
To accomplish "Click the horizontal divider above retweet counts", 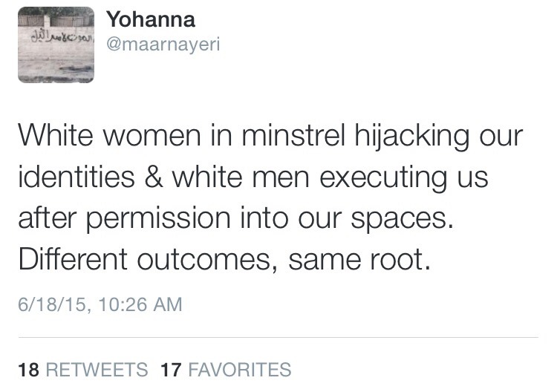I will click(278, 337).
